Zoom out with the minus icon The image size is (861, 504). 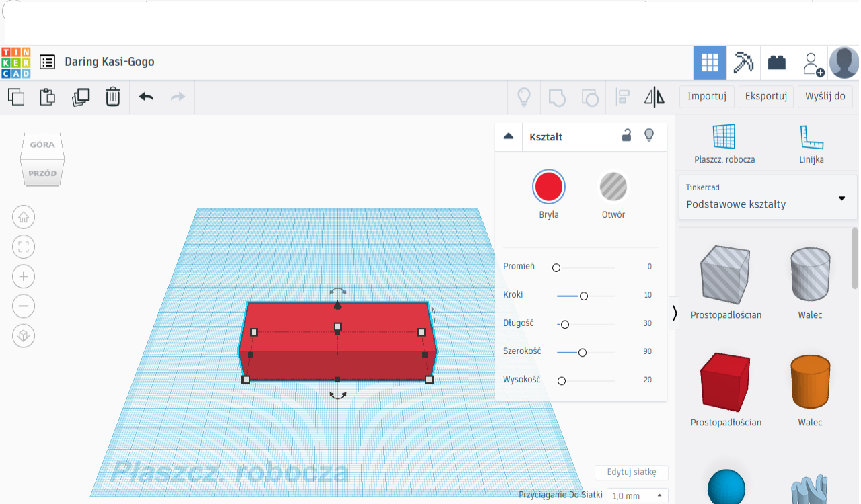[24, 306]
